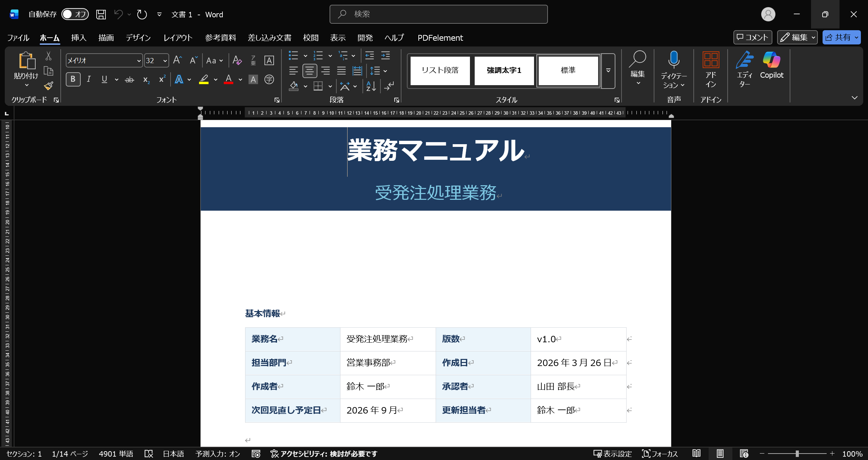Click the Format Painter brush icon
The width and height of the screenshot is (868, 460).
pyautogui.click(x=48, y=86)
